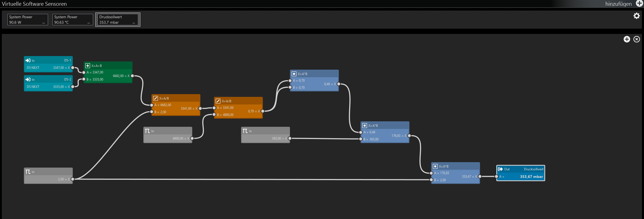Click the hinzufügen plus icon
Viewport: 644px width, 219px height.
639,3
